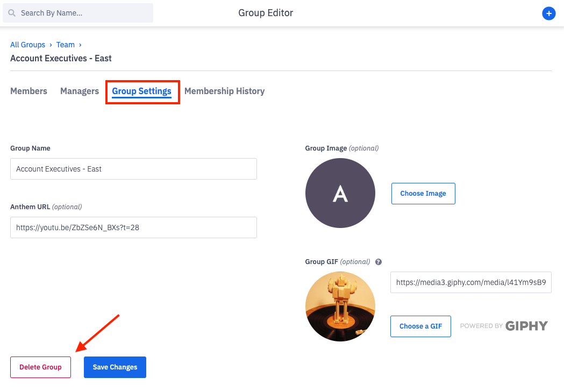Switch to the Managers tab

coord(79,91)
